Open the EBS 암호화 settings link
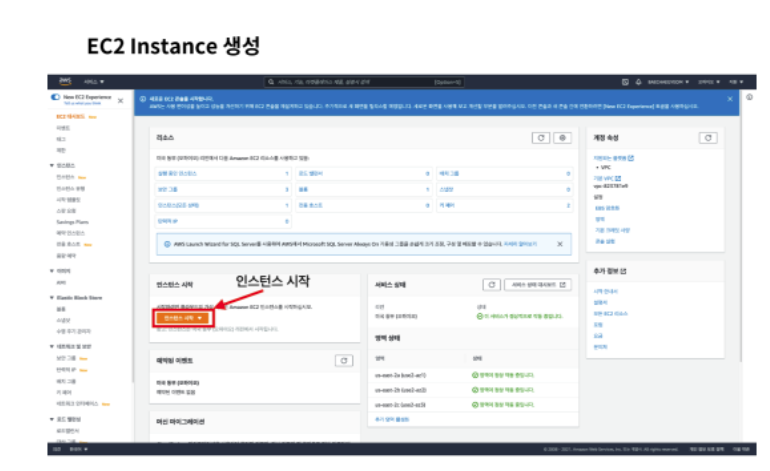 pyautogui.click(x=607, y=208)
